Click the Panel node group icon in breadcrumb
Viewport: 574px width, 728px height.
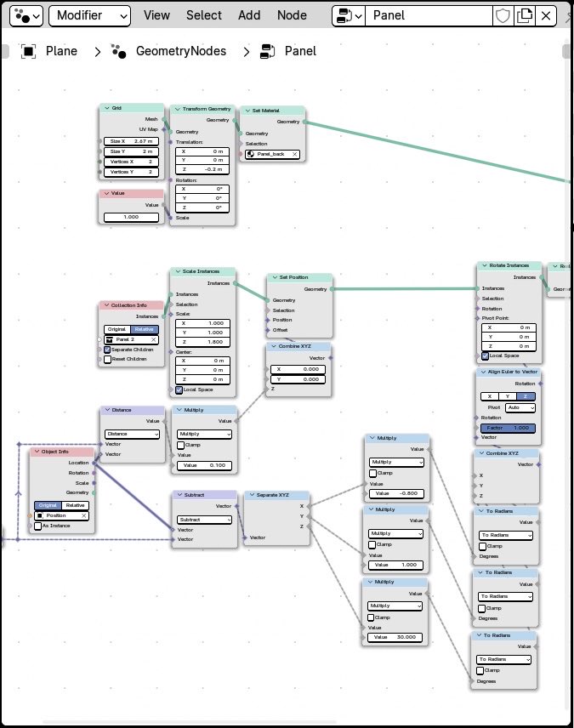268,51
